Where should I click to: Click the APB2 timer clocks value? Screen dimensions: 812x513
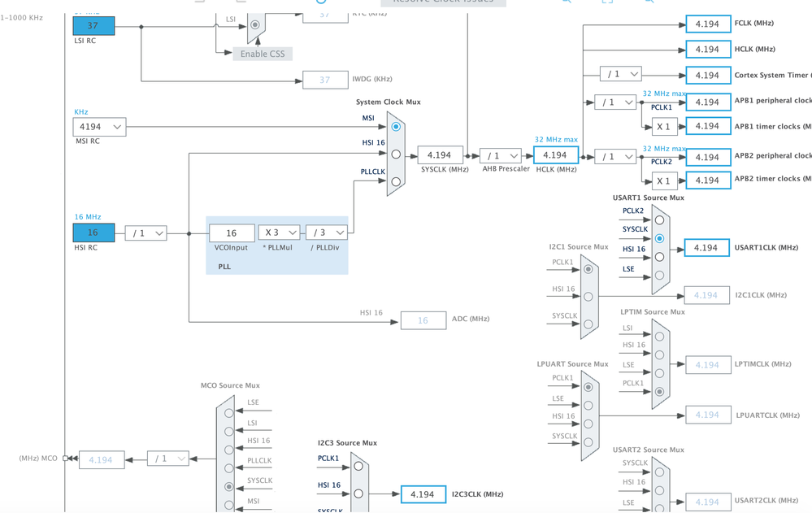coord(708,180)
